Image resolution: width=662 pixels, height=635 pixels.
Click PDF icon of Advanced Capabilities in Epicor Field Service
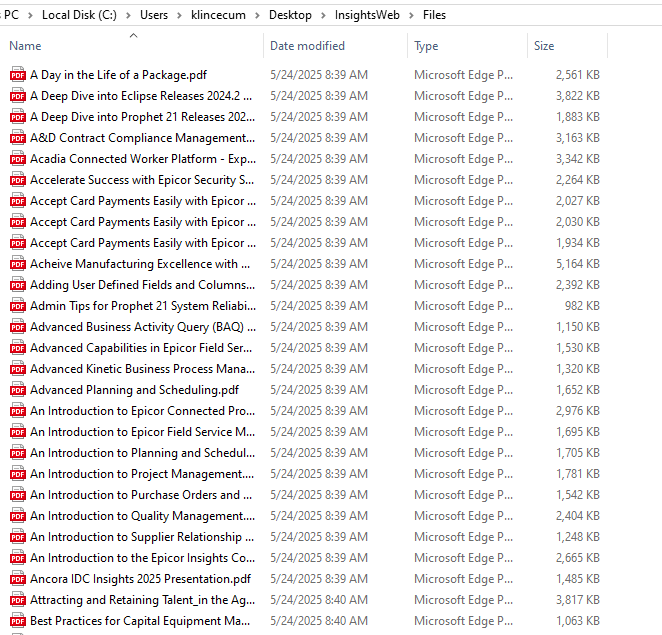point(18,348)
